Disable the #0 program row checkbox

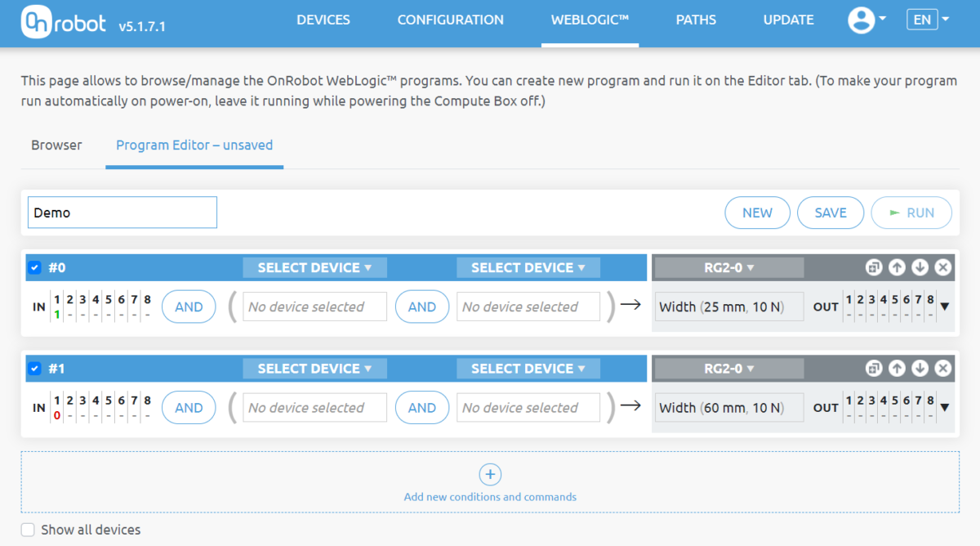tap(34, 267)
